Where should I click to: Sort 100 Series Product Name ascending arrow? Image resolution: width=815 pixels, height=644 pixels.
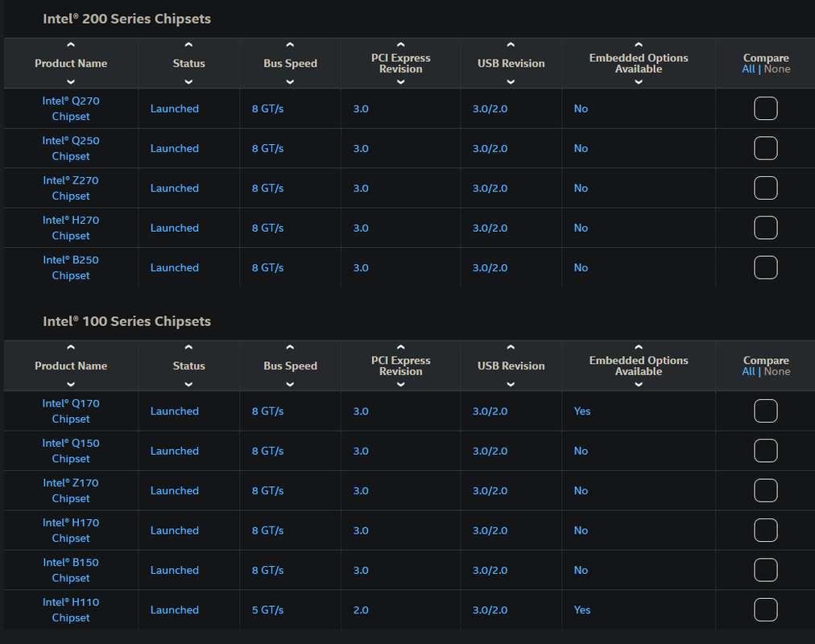pos(71,348)
